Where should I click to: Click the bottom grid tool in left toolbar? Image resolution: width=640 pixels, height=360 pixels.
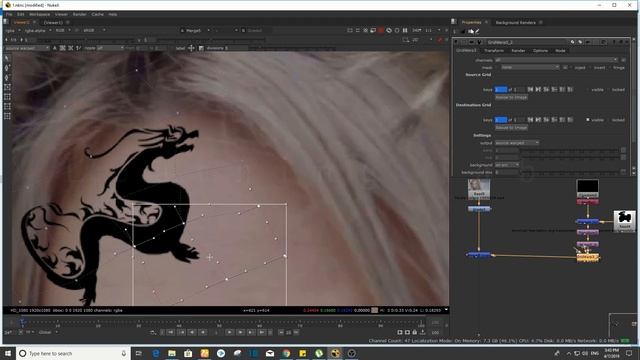[7, 116]
